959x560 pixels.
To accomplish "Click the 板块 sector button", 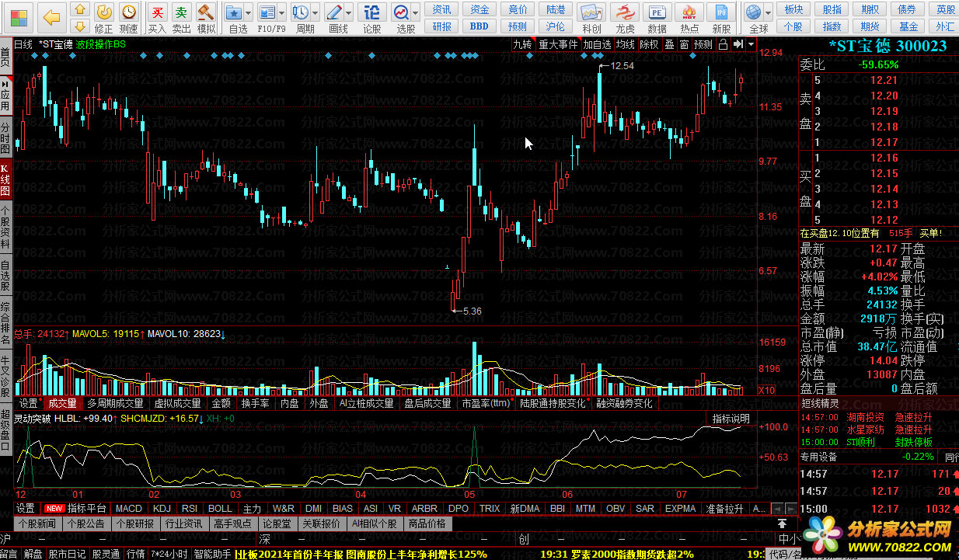I will click(793, 9).
